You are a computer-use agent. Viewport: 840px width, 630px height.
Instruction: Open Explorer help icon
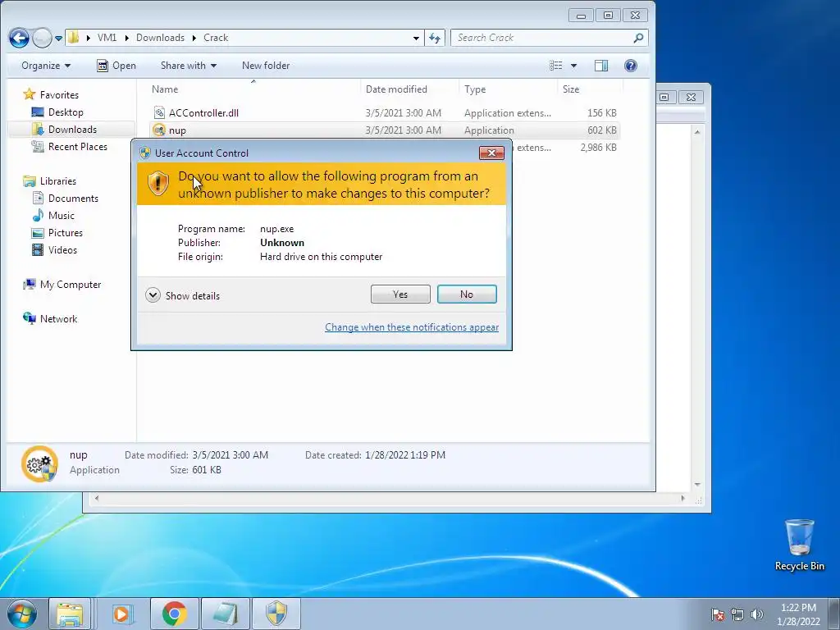pyautogui.click(x=631, y=66)
